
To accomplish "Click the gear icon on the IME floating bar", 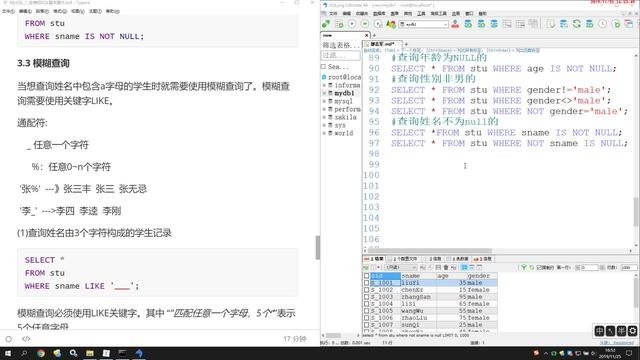I will click(x=632, y=331).
